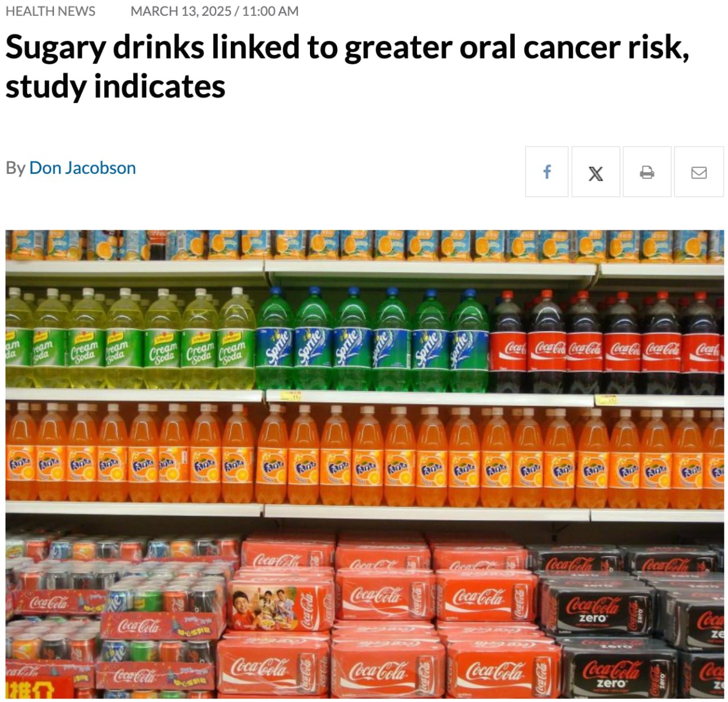Email the article via envelope icon
This screenshot has width=728, height=702.
click(699, 172)
